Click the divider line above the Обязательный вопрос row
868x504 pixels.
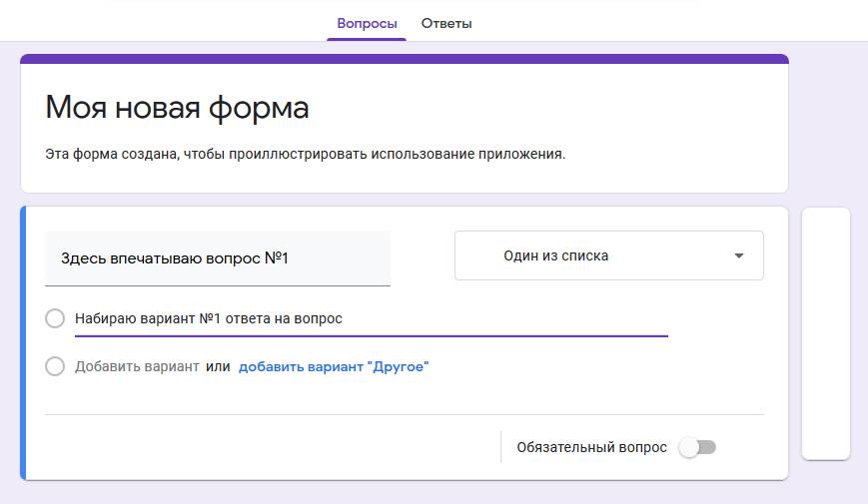pos(405,414)
